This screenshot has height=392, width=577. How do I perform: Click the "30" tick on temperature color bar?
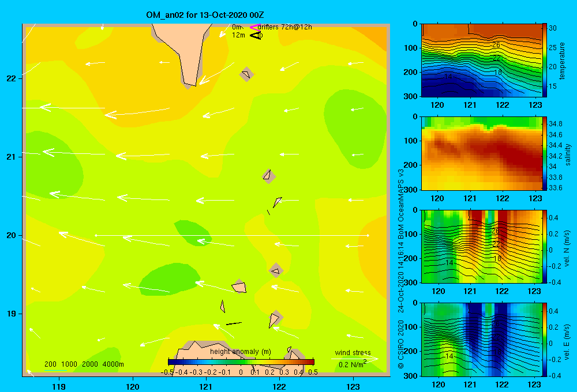(x=553, y=28)
